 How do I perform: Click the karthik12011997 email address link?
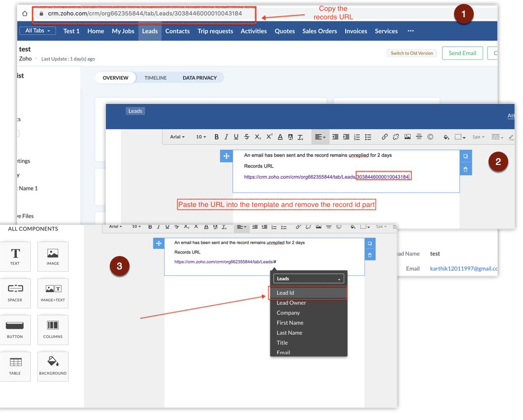pyautogui.click(x=463, y=268)
